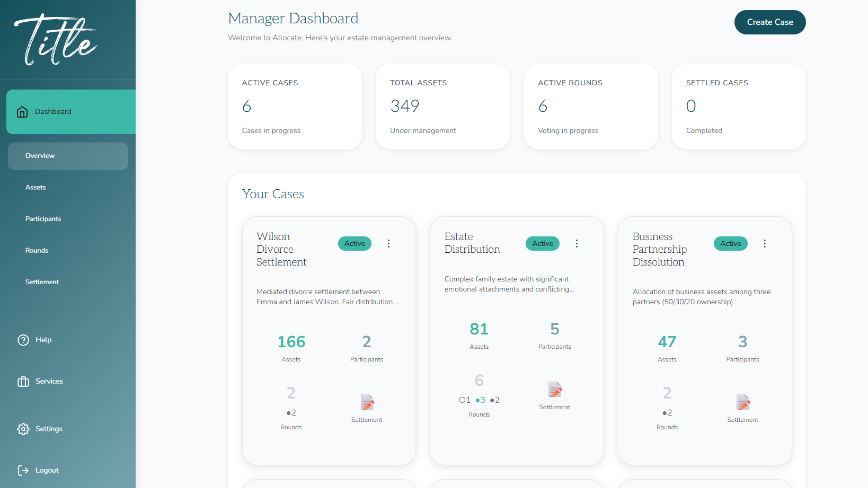868x488 pixels.
Task: Open Settlement document icon in Business Partnership card
Action: point(743,402)
